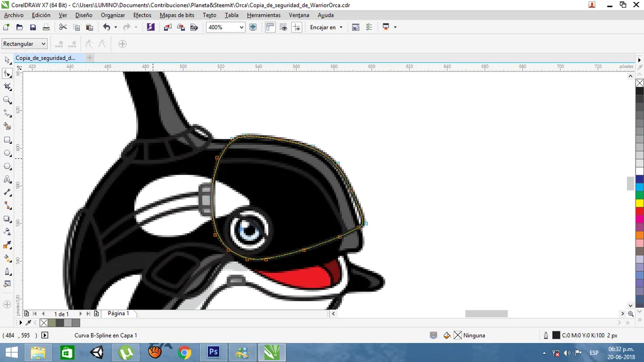The width and height of the screenshot is (644, 362).
Task: Open Unity from the taskbar
Action: (x=97, y=352)
